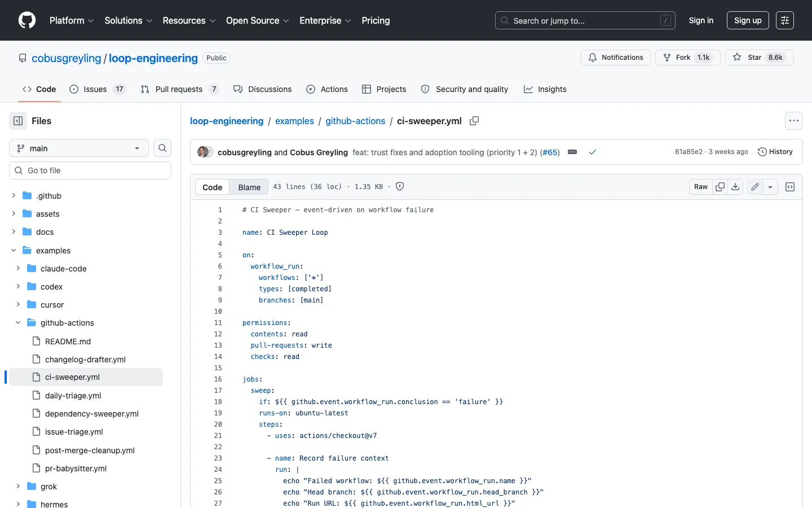Open the Discussions tab
812x508 pixels.
[x=263, y=89]
